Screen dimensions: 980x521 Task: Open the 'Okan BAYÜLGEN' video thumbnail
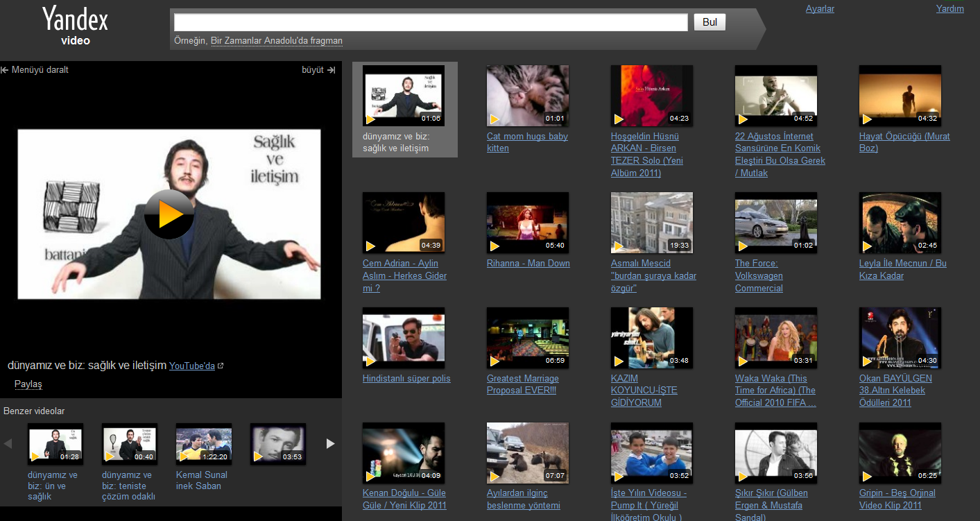[900, 338]
